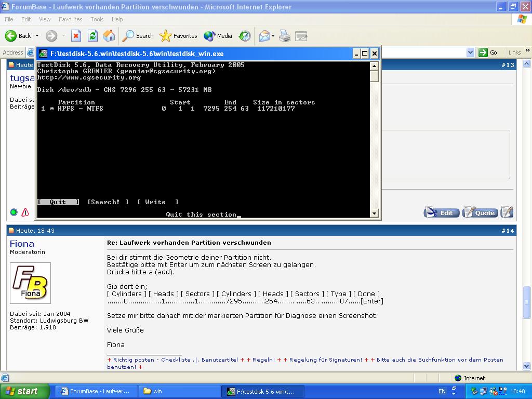Open the Favorites menu
This screenshot has width=532, height=399.
70,19
